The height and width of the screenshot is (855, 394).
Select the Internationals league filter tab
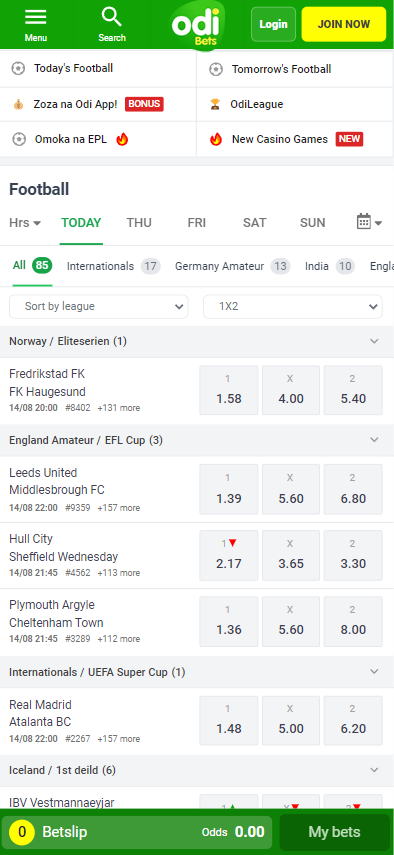tap(113, 266)
